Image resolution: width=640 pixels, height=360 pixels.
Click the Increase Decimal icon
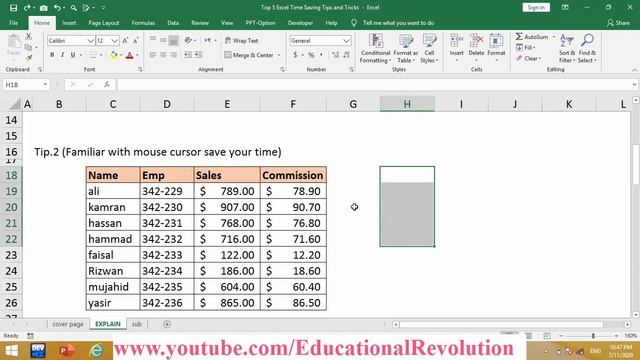[336, 55]
